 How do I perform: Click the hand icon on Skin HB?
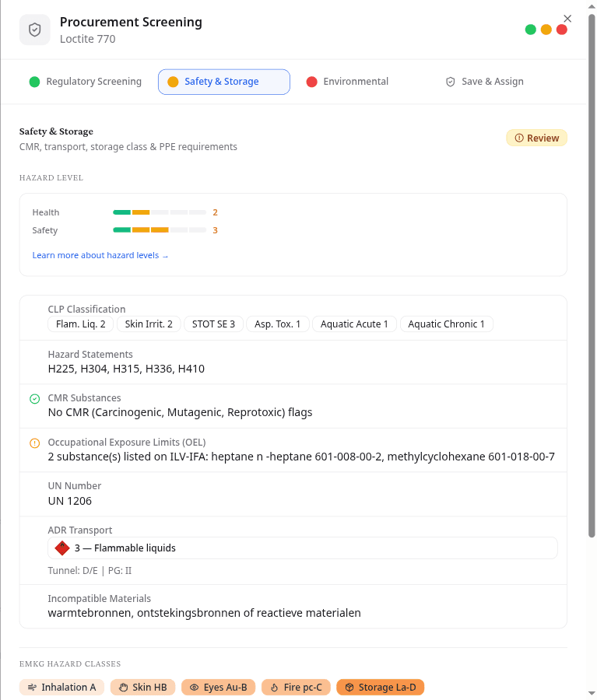[123, 688]
